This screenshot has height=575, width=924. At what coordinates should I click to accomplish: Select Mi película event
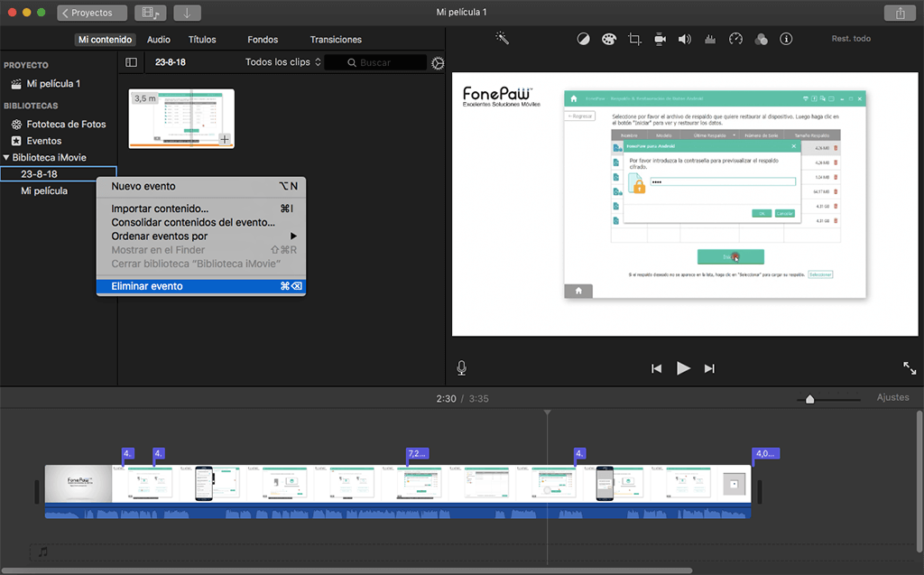[x=44, y=190]
